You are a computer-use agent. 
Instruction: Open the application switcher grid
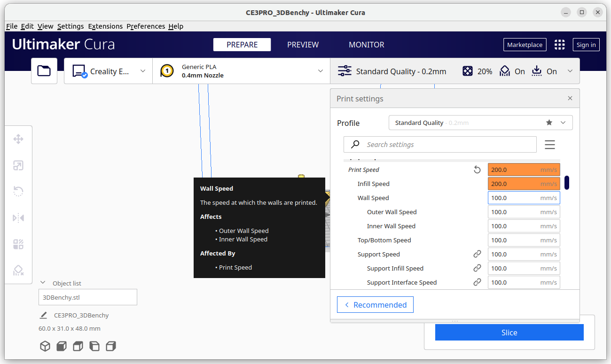click(559, 45)
